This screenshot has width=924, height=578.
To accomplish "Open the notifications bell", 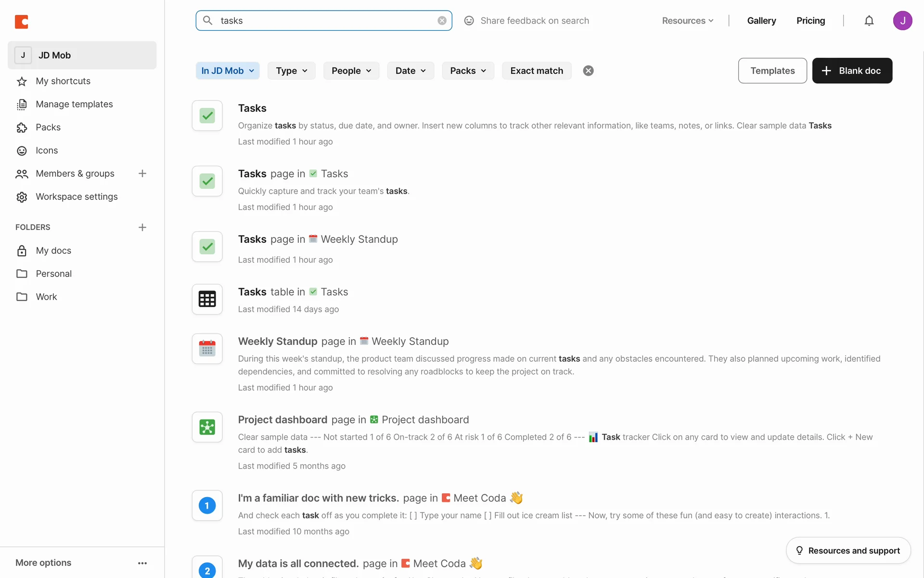I will pyautogui.click(x=869, y=21).
